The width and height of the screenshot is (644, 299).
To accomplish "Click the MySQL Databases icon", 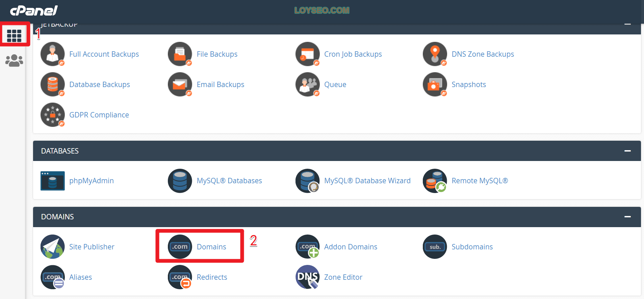I will (180, 181).
